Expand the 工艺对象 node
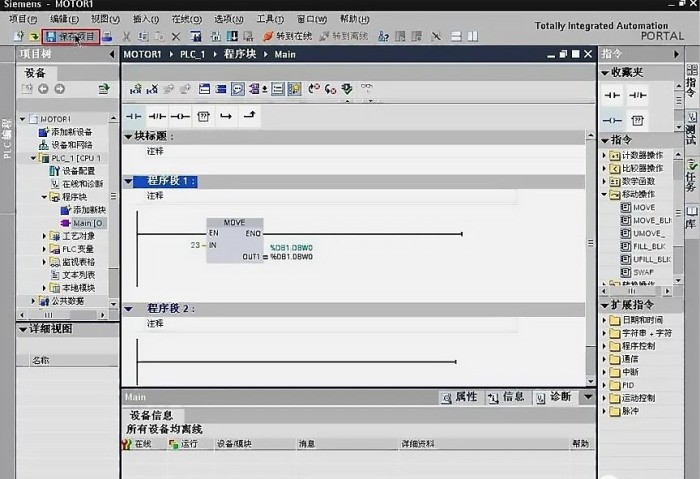The width and height of the screenshot is (700, 479). tap(44, 236)
